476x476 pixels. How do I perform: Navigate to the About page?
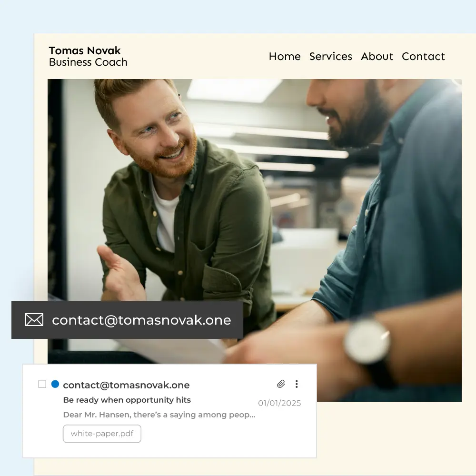click(377, 56)
